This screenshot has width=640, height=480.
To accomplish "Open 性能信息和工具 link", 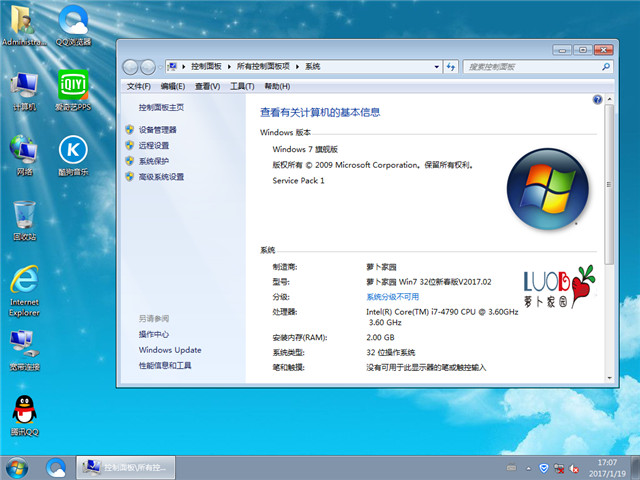I will [x=165, y=365].
